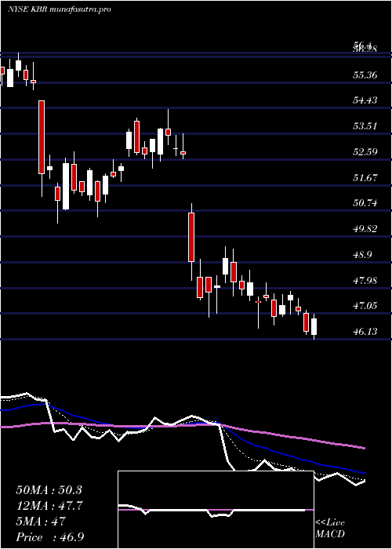Image resolution: width=392 pixels, height=549 pixels.
Task: Select the 53.51 price axis label
Action: click(x=365, y=126)
